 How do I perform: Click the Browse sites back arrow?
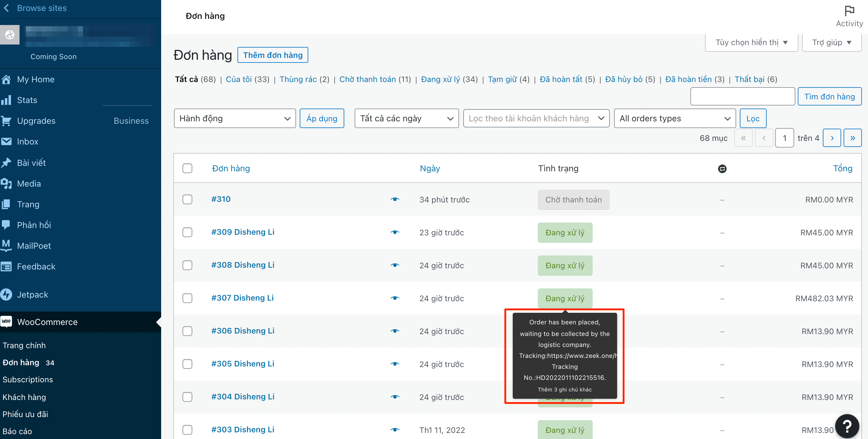click(6, 8)
